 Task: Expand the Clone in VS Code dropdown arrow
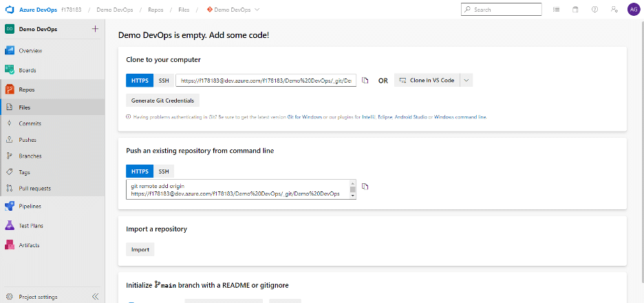[466, 80]
